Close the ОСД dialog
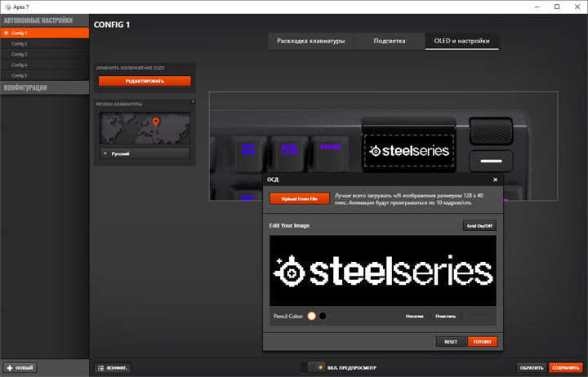 495,180
